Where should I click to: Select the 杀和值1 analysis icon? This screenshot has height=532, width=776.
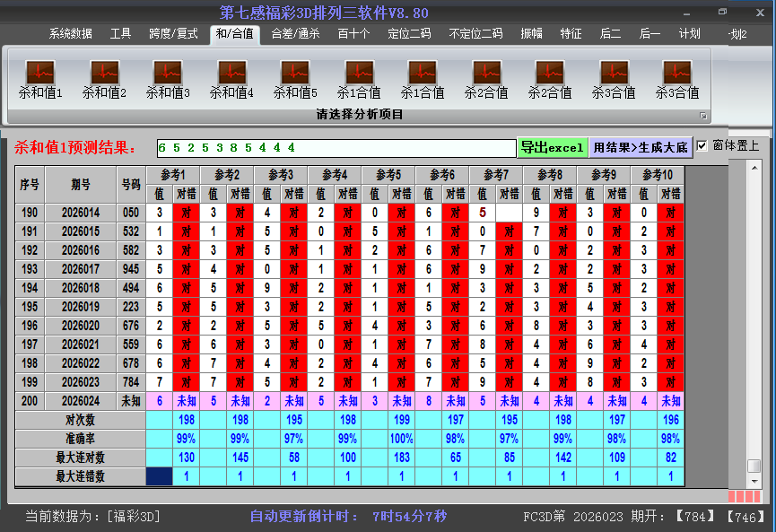coord(40,73)
